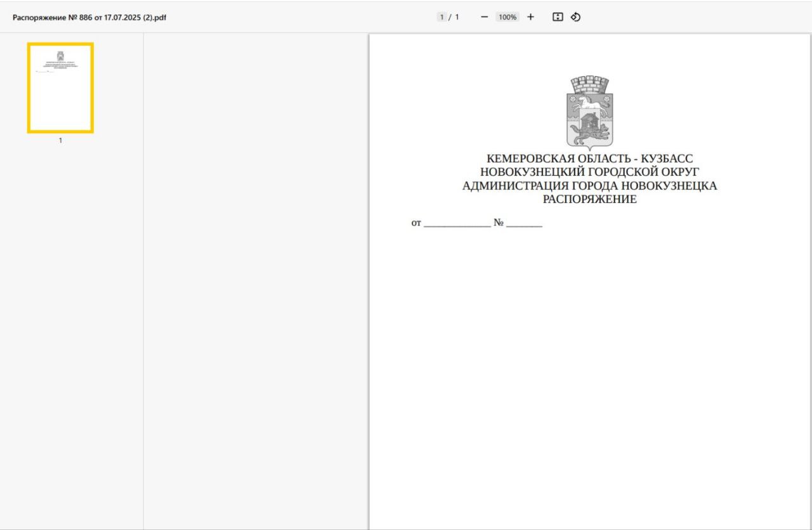Image resolution: width=812 pixels, height=530 pixels.
Task: Click the coat of arms image
Action: click(589, 112)
